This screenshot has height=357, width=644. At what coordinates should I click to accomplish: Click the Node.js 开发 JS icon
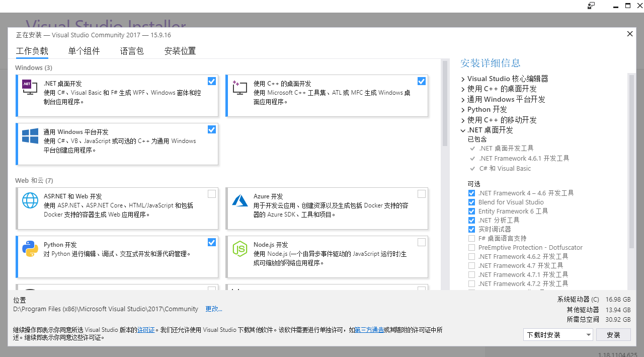click(x=239, y=248)
